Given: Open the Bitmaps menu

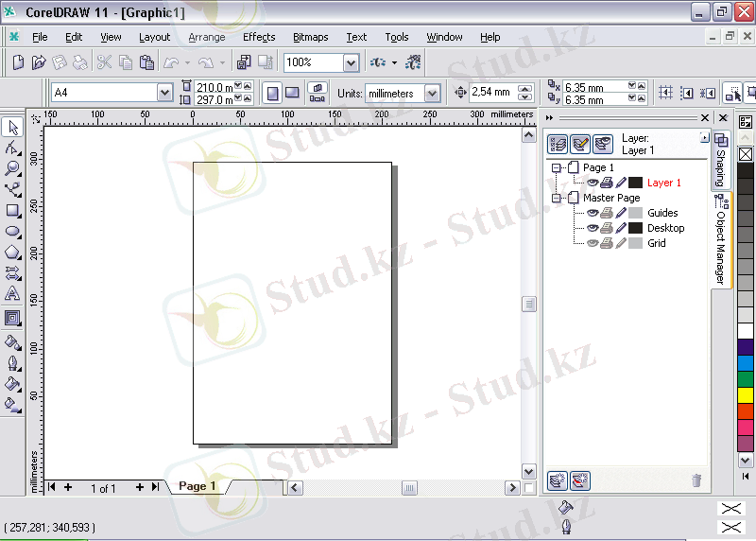Looking at the screenshot, I should coord(310,37).
